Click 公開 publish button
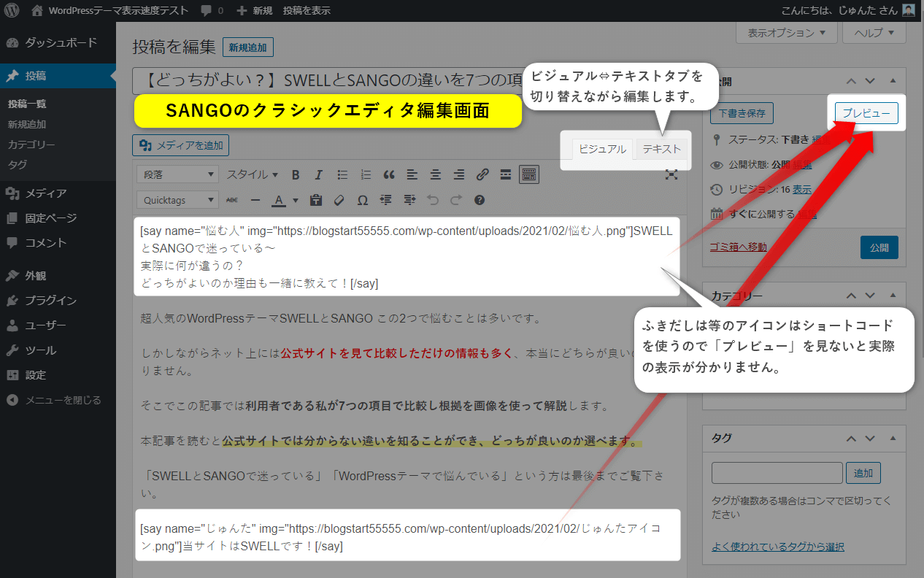Image resolution: width=924 pixels, height=578 pixels. coord(879,247)
